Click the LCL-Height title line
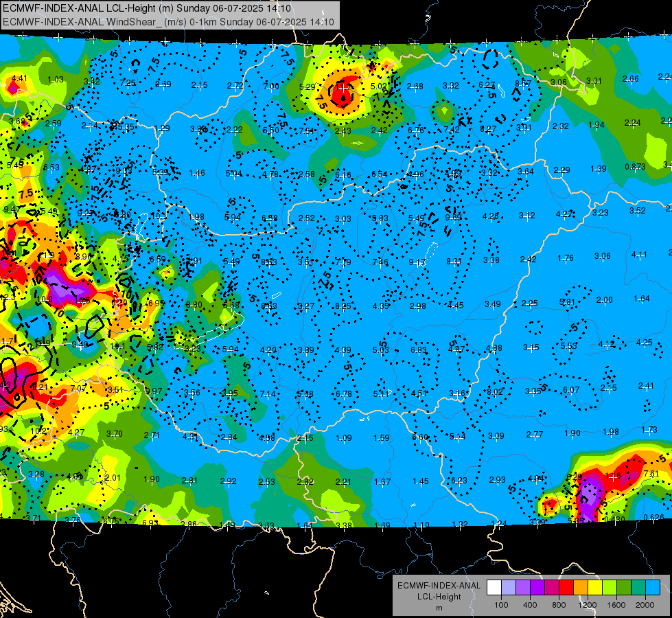Image resolution: width=672 pixels, height=618 pixels. [x=147, y=8]
